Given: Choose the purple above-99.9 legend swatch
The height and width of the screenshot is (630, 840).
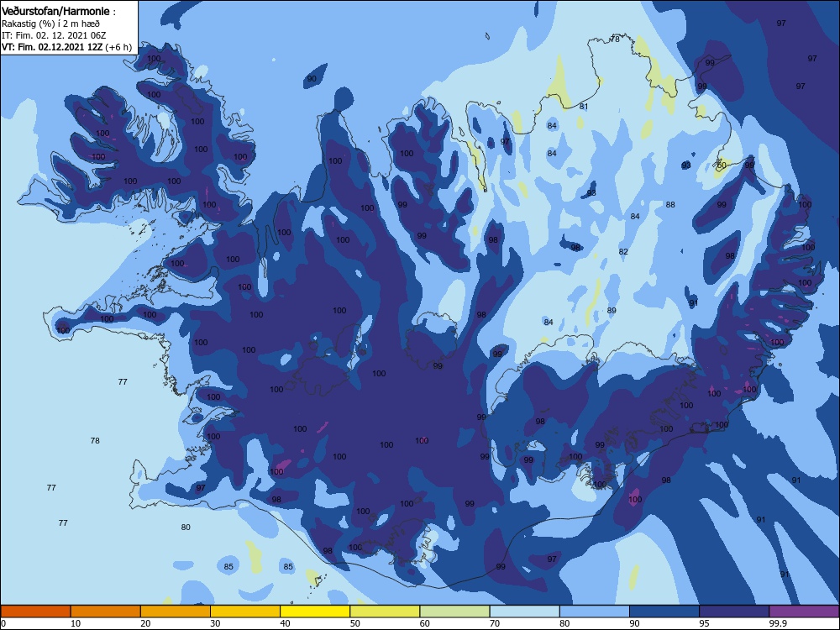Looking at the screenshot, I should 804,612.
